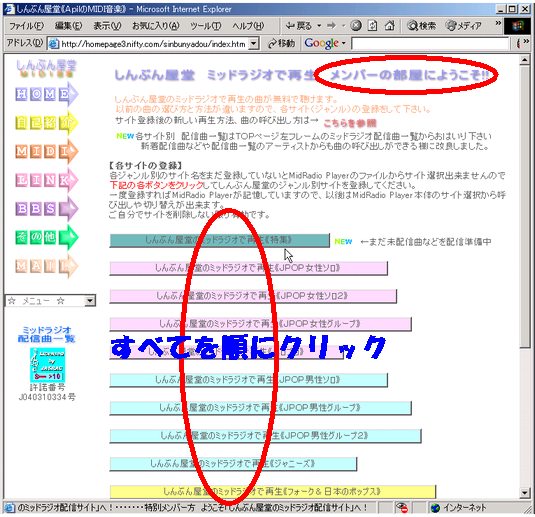
Task: Click the 《JPOP男性グループ》 button
Action: point(260,408)
